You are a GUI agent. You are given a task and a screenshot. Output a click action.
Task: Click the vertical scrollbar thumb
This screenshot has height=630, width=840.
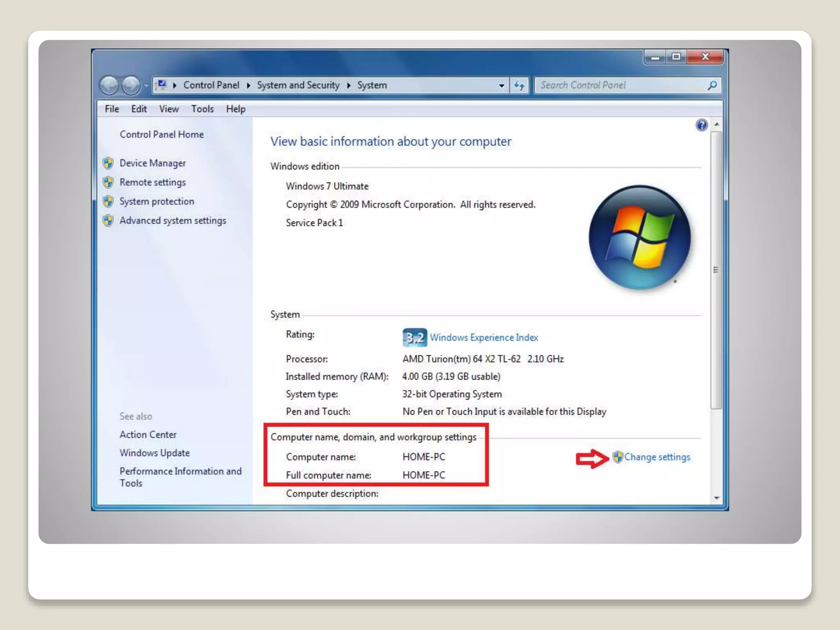(716, 269)
